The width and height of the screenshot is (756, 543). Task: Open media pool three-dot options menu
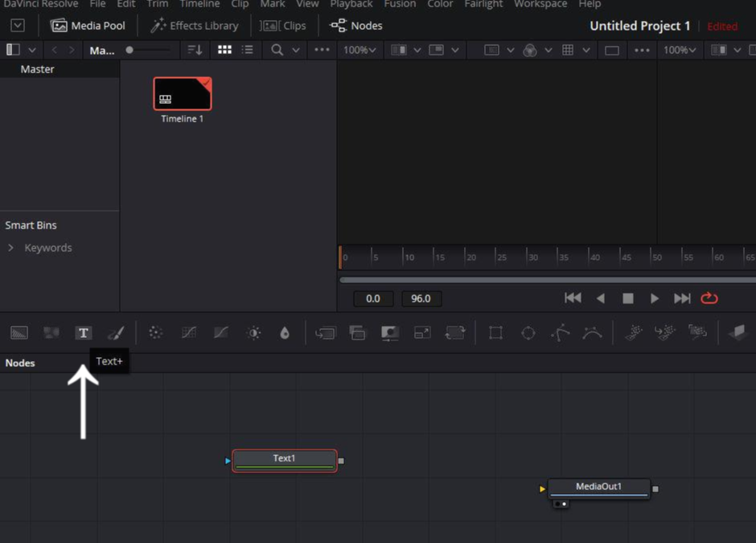322,50
